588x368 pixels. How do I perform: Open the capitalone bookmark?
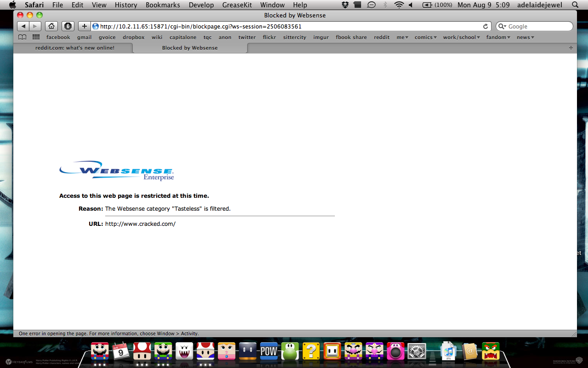tap(183, 37)
